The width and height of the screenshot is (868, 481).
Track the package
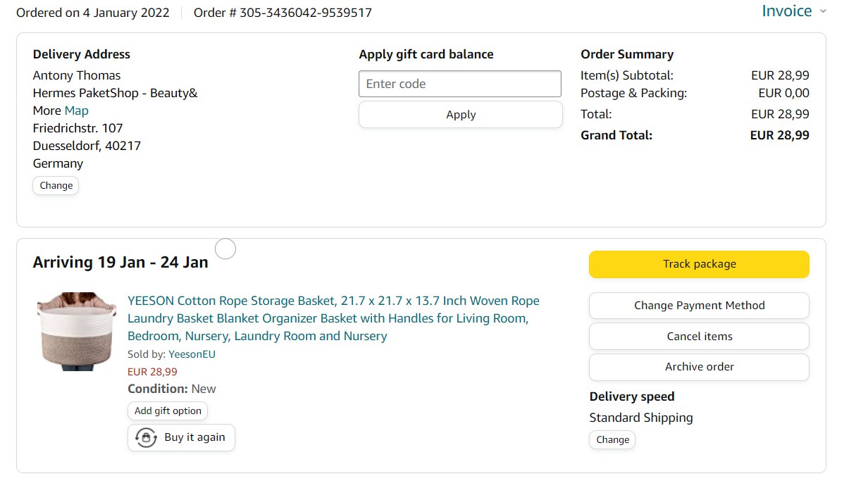click(x=699, y=264)
